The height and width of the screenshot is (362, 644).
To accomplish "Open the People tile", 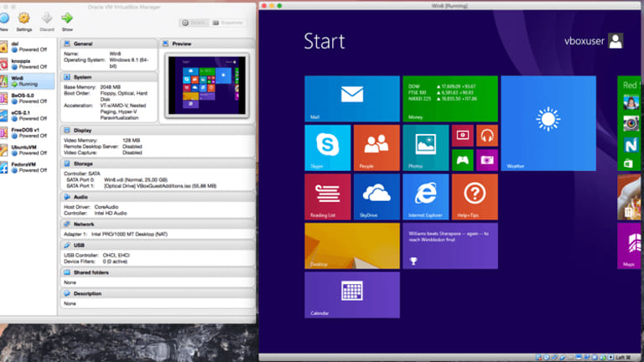I will tap(377, 147).
